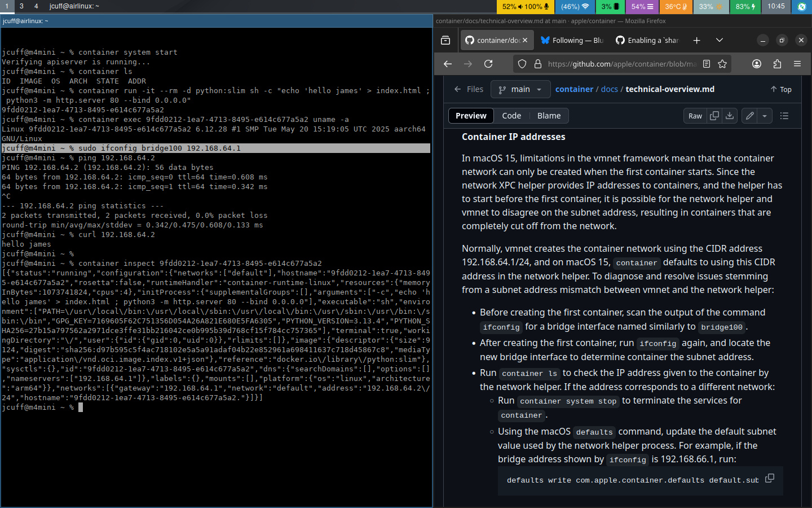Open tracking protection shield in address bar
Screen dimensions: 812x508
522,64
